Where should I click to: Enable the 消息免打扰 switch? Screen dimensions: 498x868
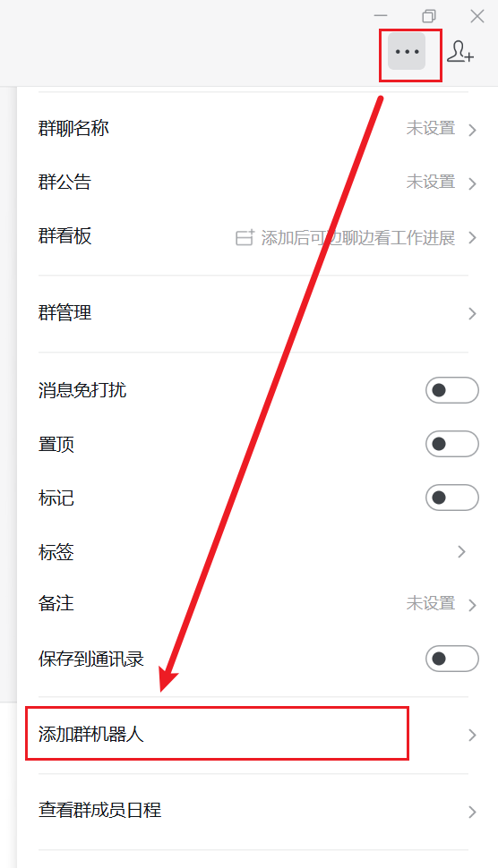point(452,390)
